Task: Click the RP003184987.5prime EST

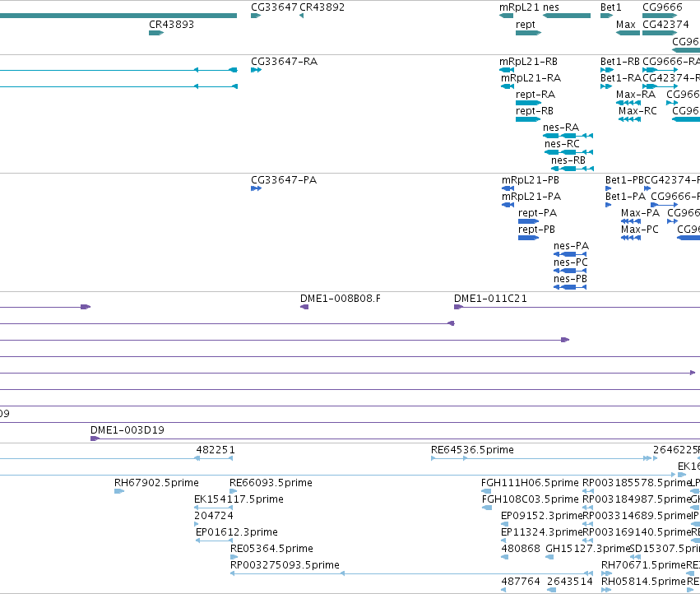Action: pos(588,508)
